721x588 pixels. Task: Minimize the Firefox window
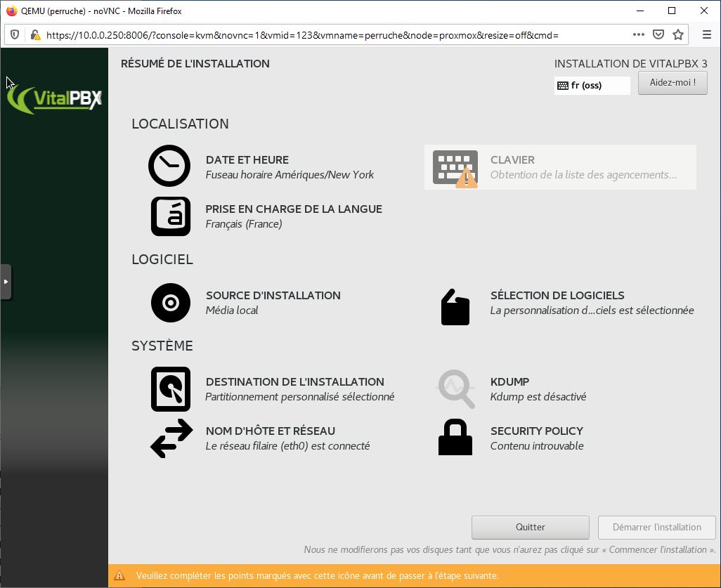pyautogui.click(x=640, y=11)
